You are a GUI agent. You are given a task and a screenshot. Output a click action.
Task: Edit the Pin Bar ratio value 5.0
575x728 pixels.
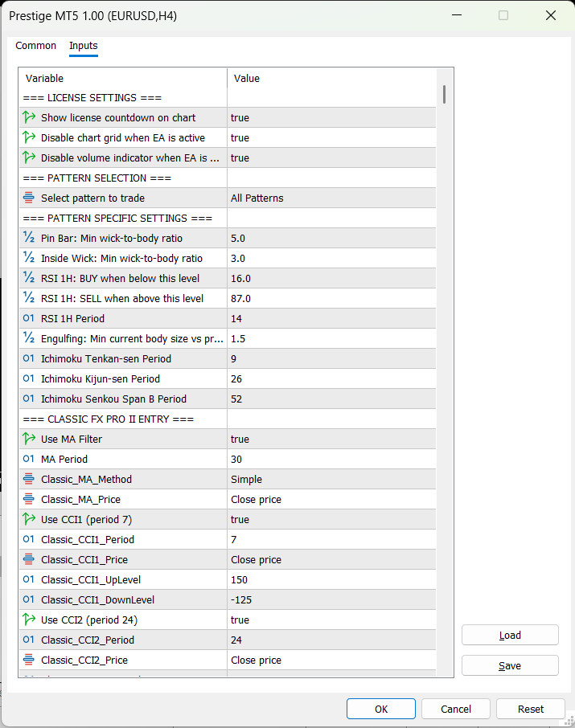pos(331,238)
